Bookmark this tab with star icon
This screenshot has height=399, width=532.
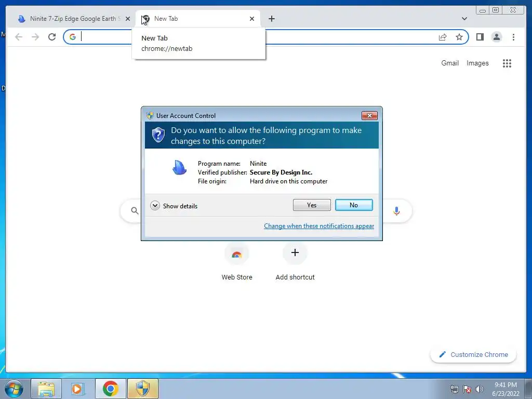[459, 37]
